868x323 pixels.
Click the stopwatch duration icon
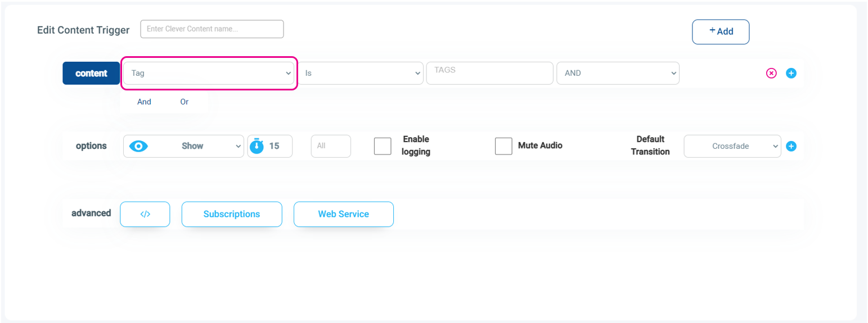tap(257, 145)
